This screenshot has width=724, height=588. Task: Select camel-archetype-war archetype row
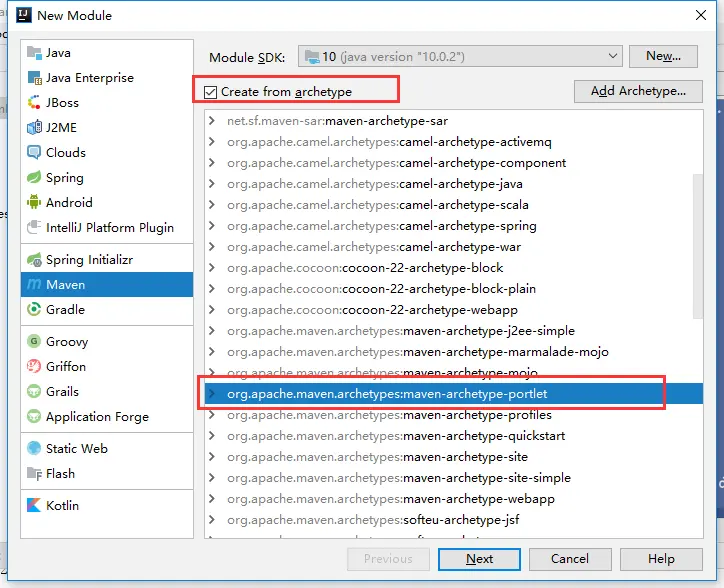pos(453,247)
